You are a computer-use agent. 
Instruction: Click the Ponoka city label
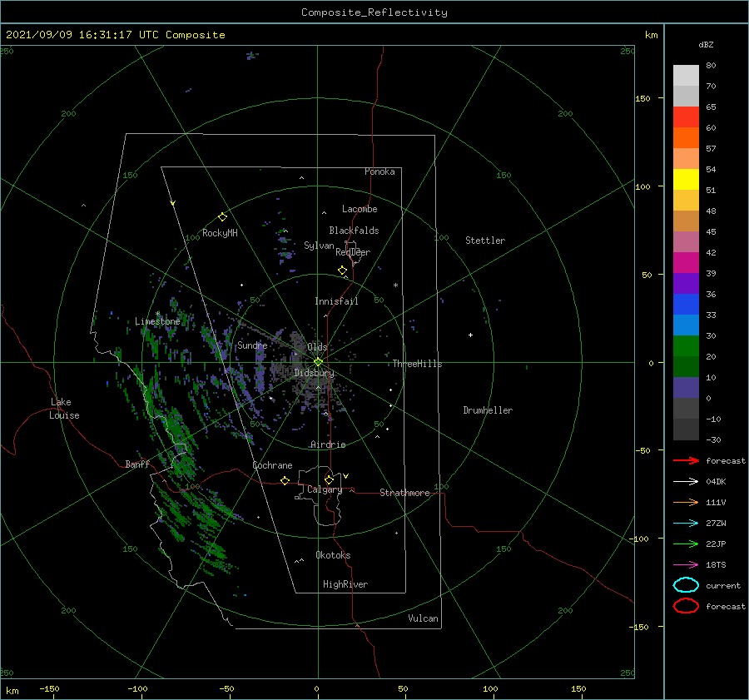point(379,171)
